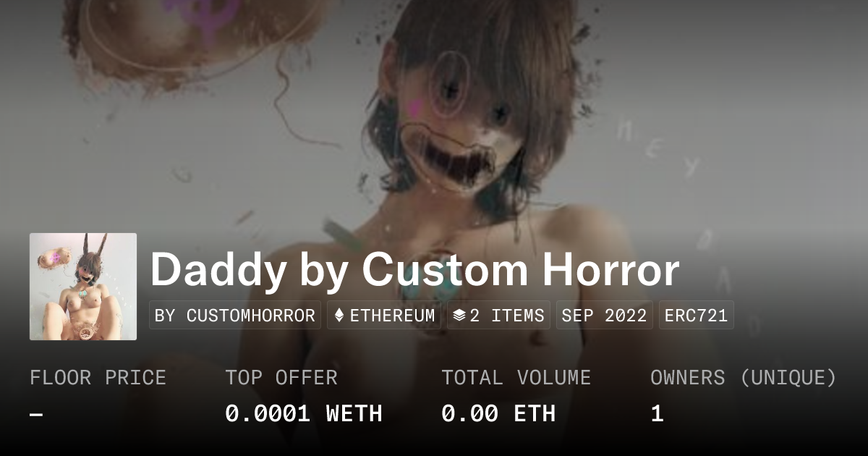Select the ERC721 token standard badge

click(696, 316)
